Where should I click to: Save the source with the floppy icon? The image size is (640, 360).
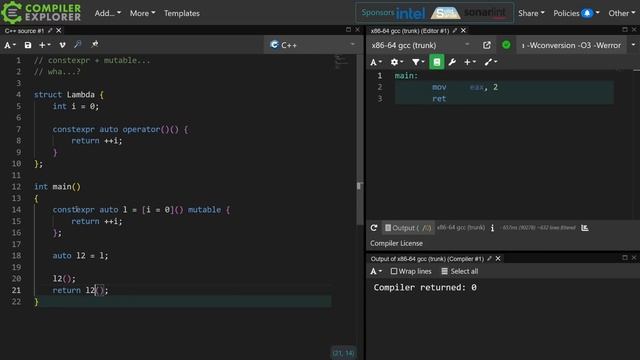(x=28, y=45)
